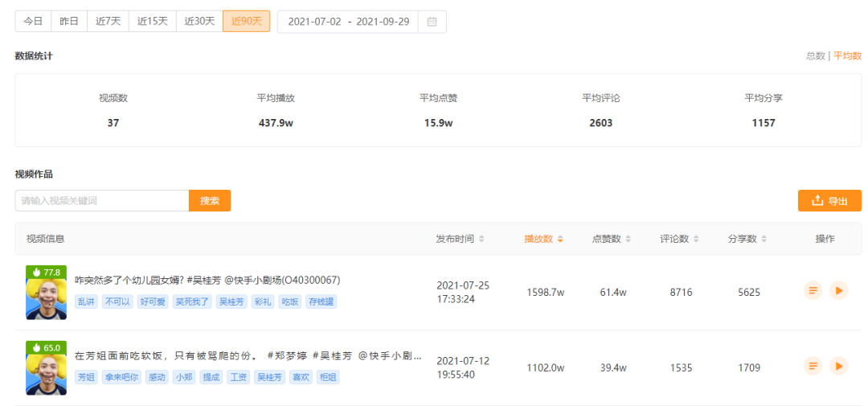Click the orange 搜索 button

(210, 200)
